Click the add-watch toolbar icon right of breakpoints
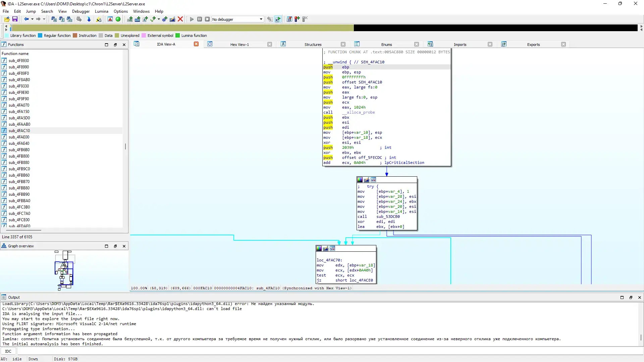This screenshot has height=362, width=644. [297, 19]
